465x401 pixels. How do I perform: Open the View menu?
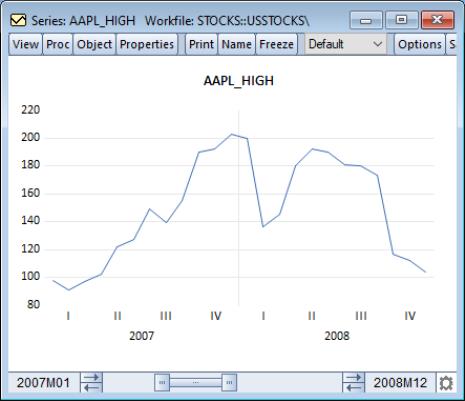click(25, 44)
